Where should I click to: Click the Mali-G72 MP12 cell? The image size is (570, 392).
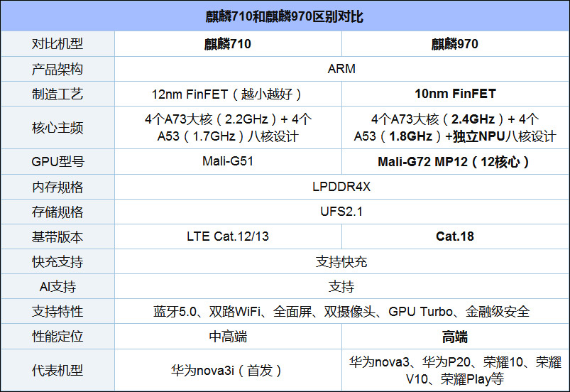455,162
